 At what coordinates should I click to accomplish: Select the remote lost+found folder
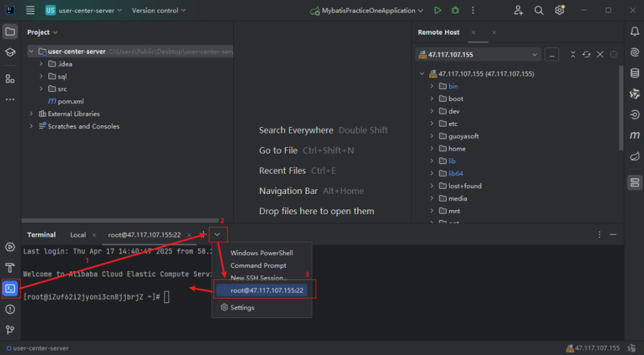pyautogui.click(x=465, y=186)
